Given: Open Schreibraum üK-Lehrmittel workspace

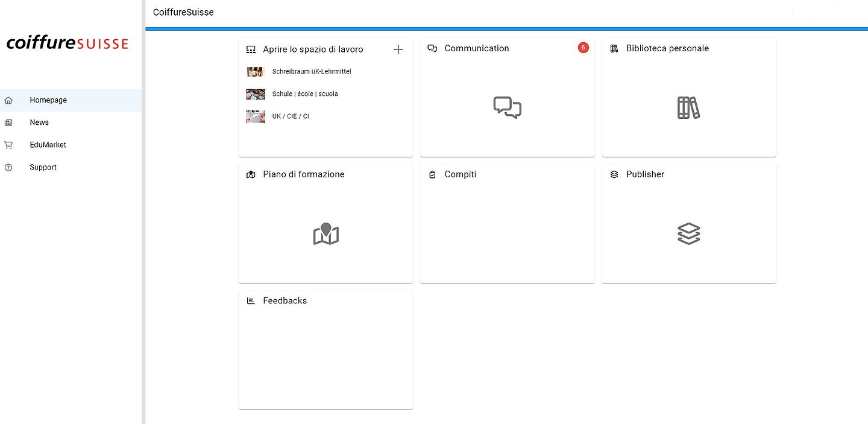Looking at the screenshot, I should pos(311,72).
